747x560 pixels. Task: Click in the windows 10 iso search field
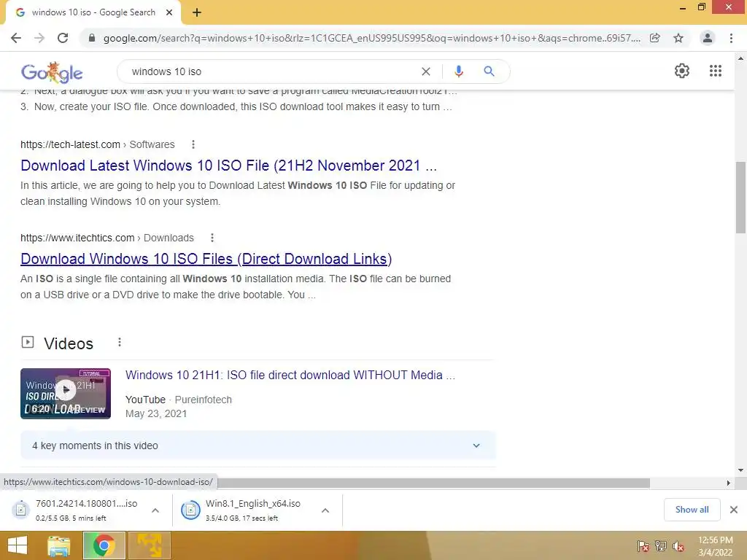tap(271, 71)
